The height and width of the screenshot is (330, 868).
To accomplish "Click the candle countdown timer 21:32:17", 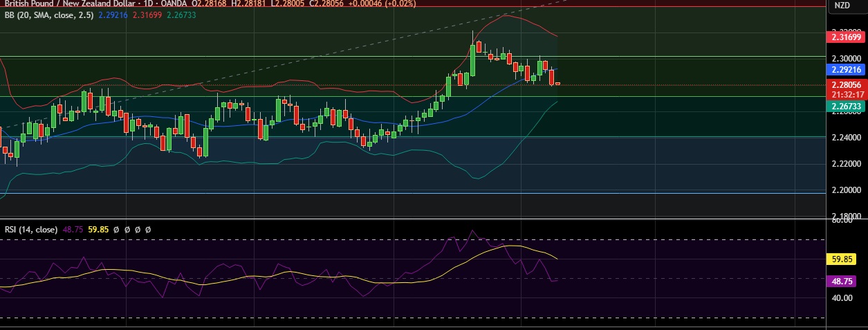I will point(847,94).
